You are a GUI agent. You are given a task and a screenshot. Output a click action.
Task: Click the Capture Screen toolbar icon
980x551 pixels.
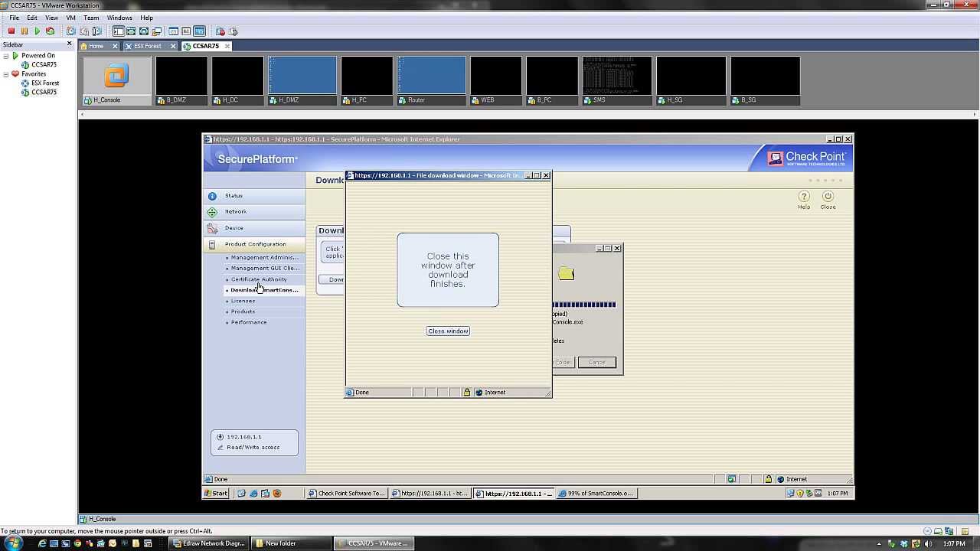220,31
